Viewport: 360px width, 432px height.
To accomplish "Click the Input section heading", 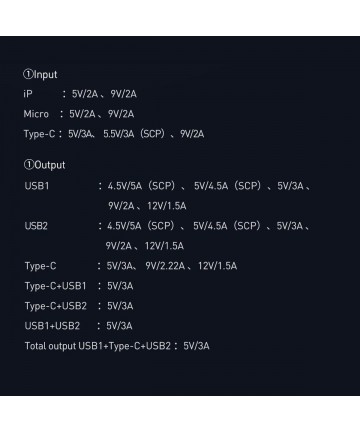I will tap(40, 75).
